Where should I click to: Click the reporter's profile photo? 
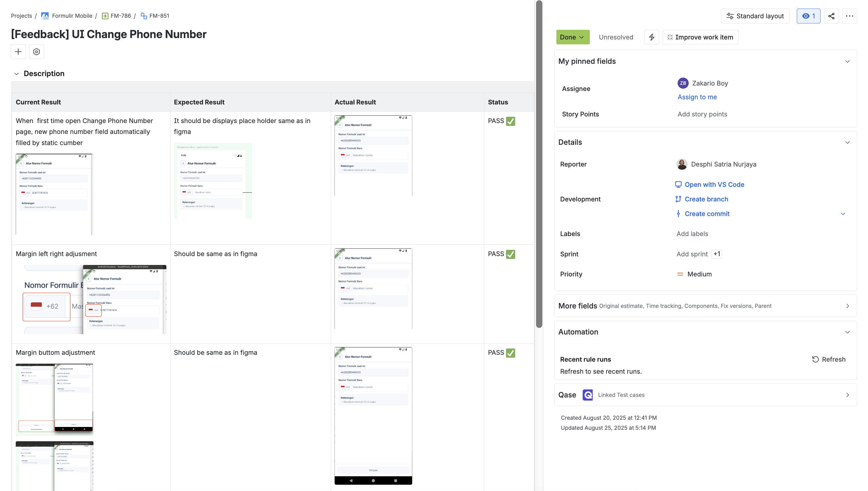[682, 164]
